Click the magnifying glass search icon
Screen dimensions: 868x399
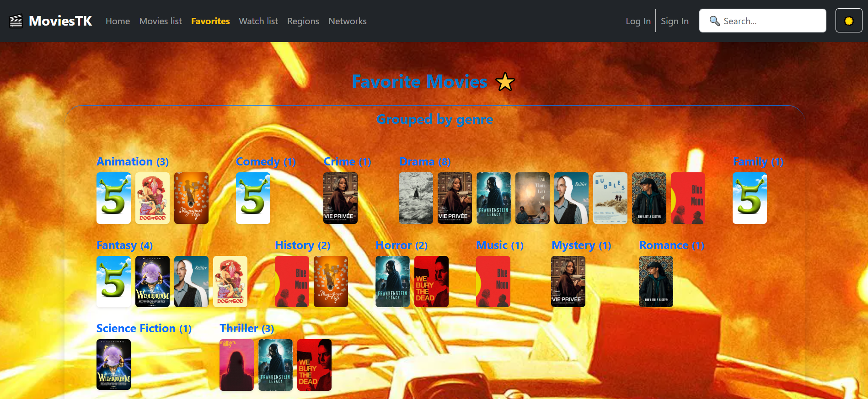click(x=714, y=21)
